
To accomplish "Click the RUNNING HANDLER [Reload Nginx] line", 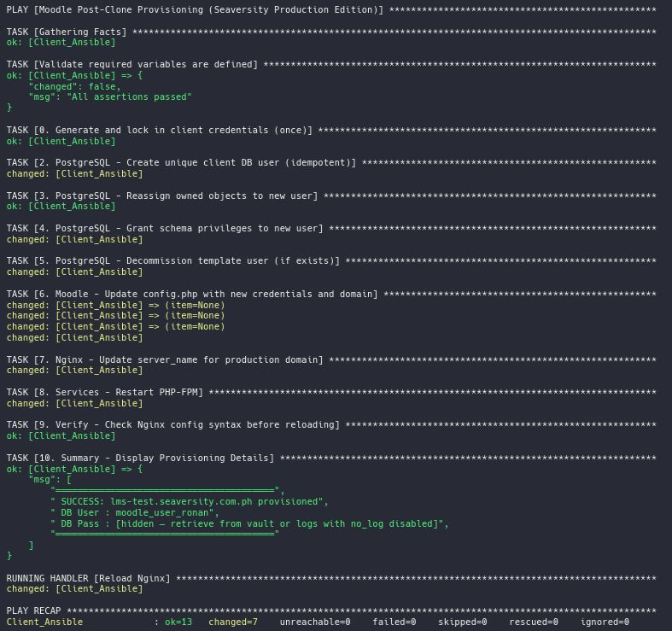I will [330, 578].
